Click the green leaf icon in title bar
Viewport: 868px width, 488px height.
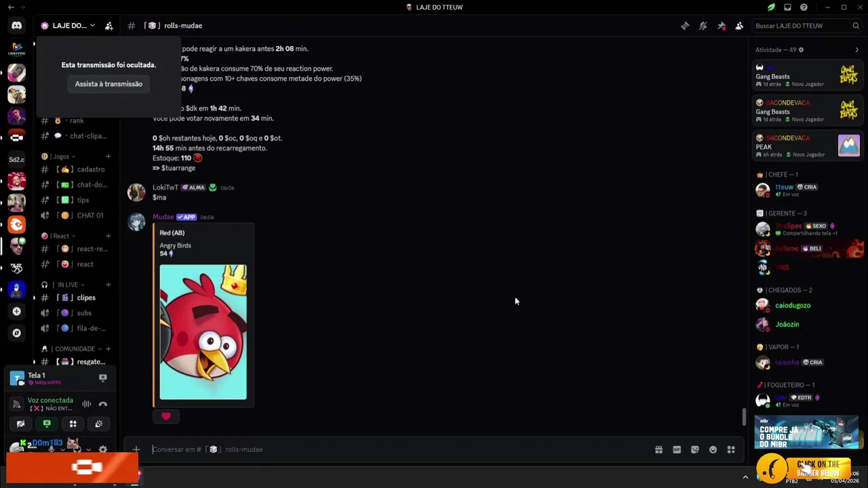point(771,7)
